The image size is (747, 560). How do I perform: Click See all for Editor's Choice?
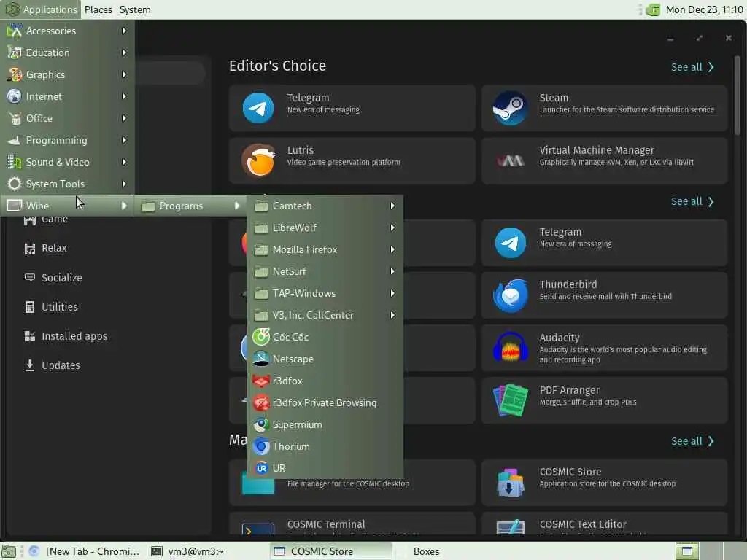pos(692,67)
